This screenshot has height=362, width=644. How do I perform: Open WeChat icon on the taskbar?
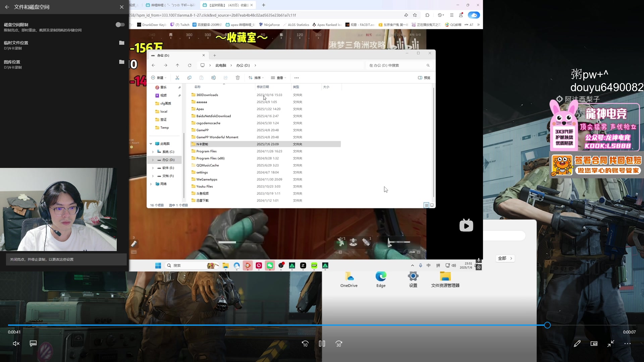270,265
